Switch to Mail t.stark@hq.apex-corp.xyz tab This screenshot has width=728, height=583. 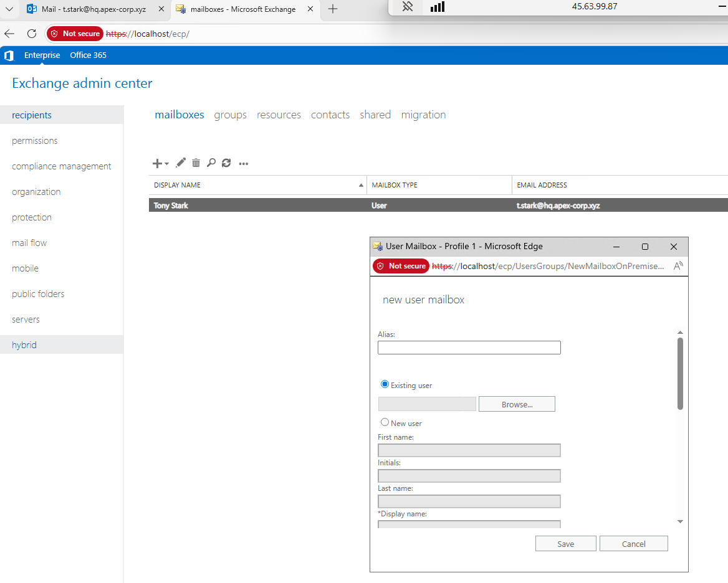click(93, 9)
